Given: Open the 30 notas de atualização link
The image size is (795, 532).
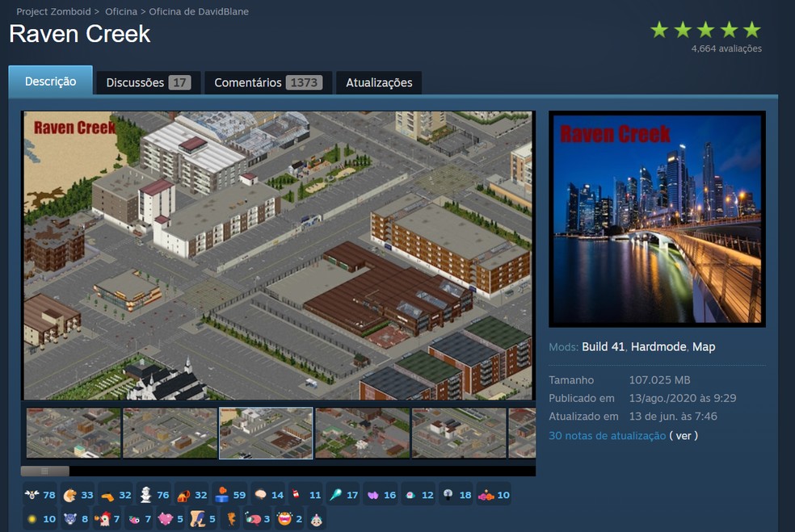Looking at the screenshot, I should click(x=608, y=436).
